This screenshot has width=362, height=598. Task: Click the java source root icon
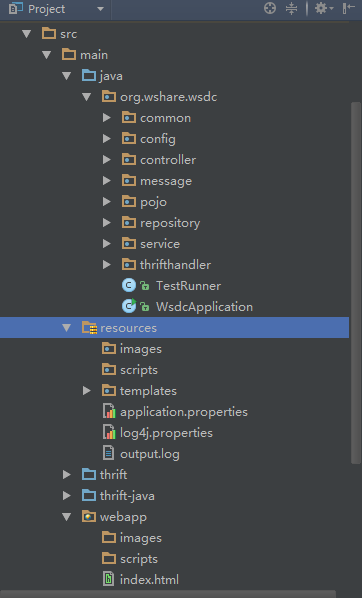coord(89,75)
